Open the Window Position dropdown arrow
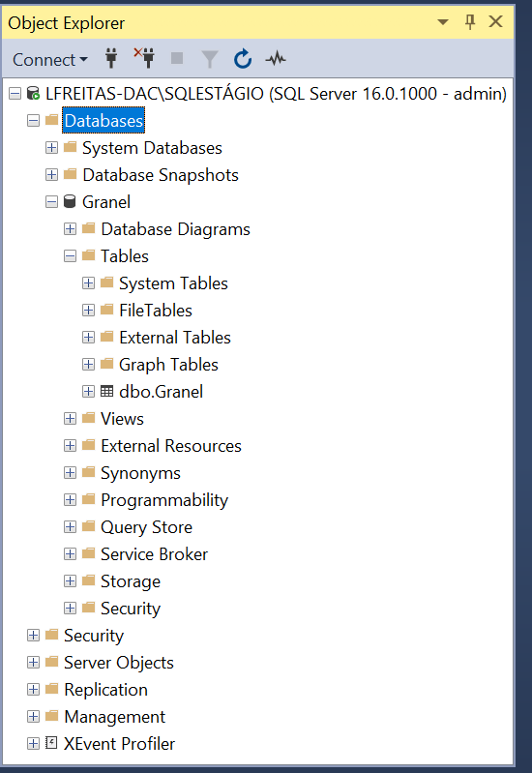532x773 pixels. 443,21
